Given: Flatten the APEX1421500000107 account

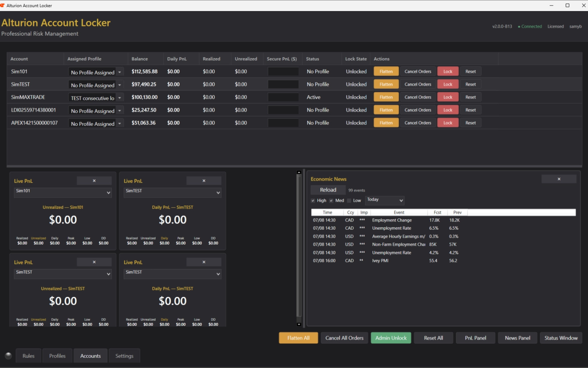Looking at the screenshot, I should (386, 123).
